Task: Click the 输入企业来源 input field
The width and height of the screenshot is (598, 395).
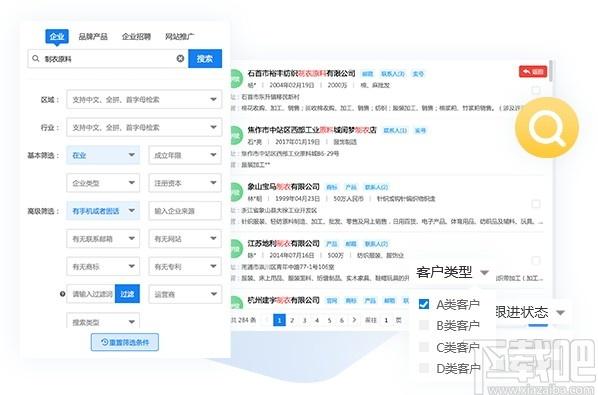Action: tap(185, 211)
